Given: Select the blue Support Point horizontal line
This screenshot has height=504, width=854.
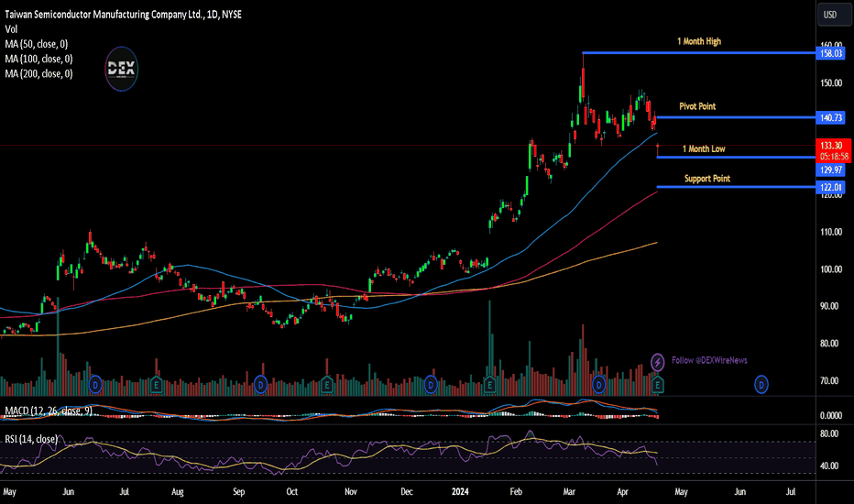Looking at the screenshot, I should point(736,187).
